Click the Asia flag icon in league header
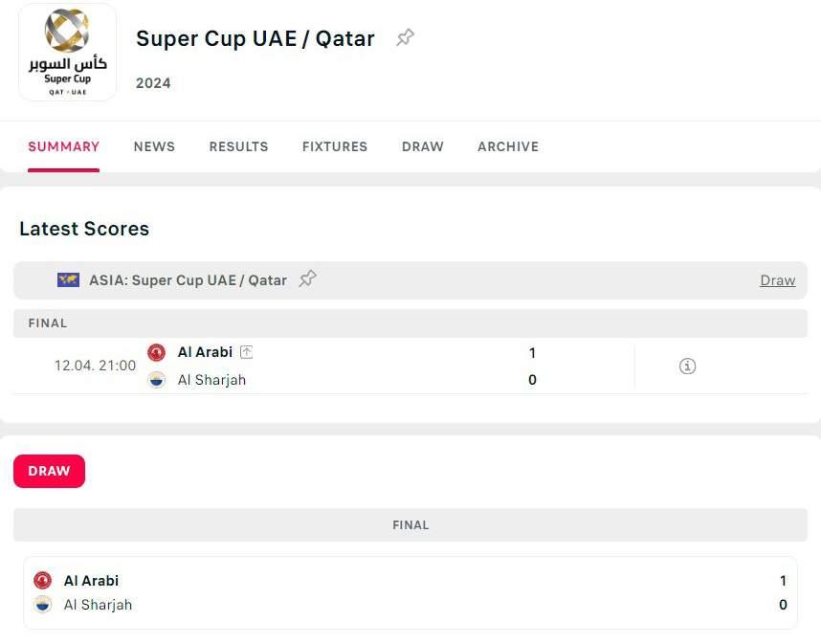821x644 pixels. (68, 280)
